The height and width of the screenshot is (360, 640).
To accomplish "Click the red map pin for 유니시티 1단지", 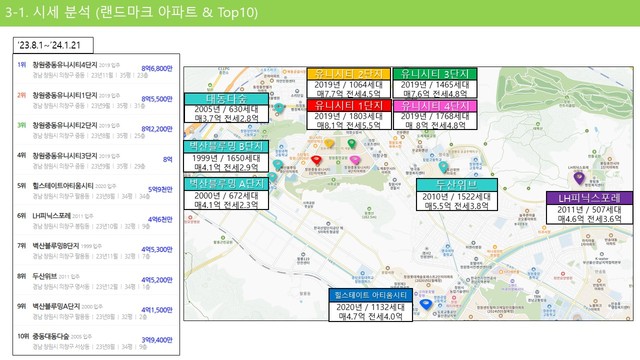I will click(x=316, y=160).
